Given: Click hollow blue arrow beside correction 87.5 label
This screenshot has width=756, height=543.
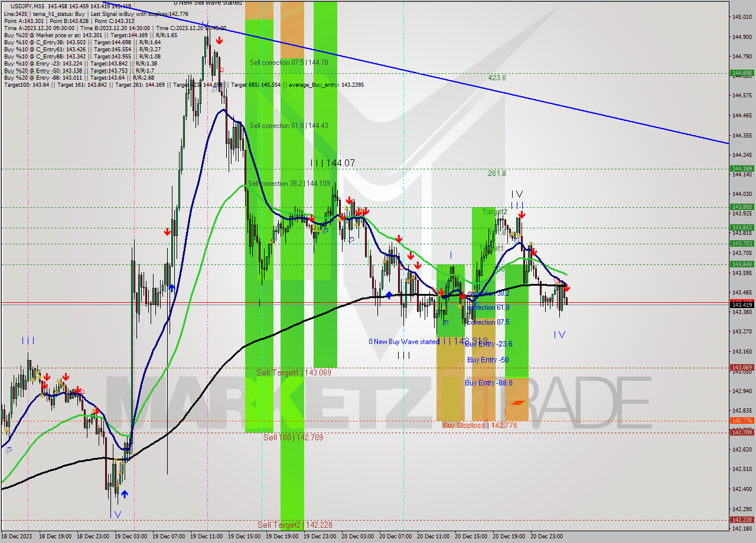Looking at the screenshot, I should [x=446, y=322].
